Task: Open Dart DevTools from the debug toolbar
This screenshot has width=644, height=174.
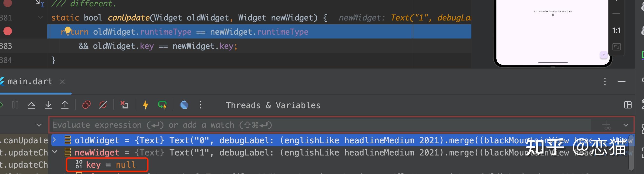Action: coord(184,105)
